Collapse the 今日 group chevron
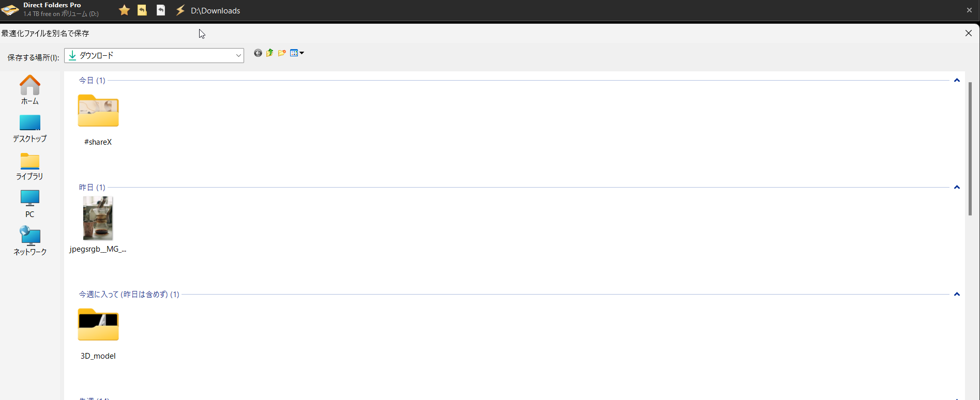The width and height of the screenshot is (980, 400). tap(957, 80)
